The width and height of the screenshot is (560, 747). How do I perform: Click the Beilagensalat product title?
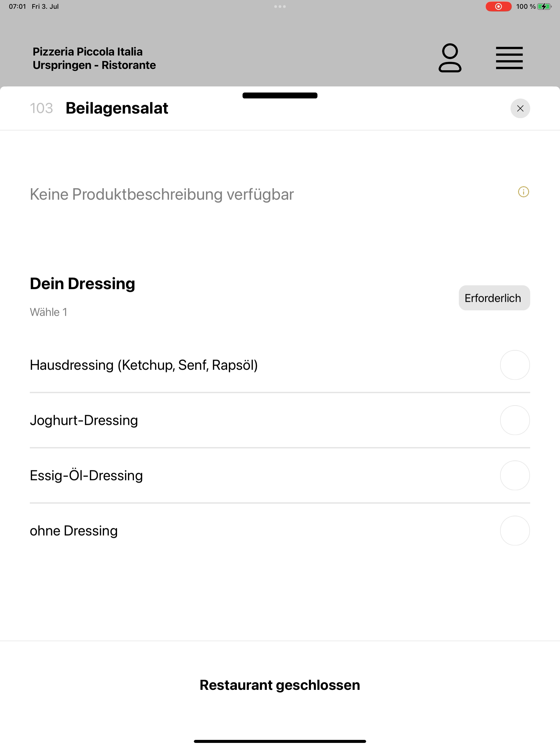(x=117, y=108)
